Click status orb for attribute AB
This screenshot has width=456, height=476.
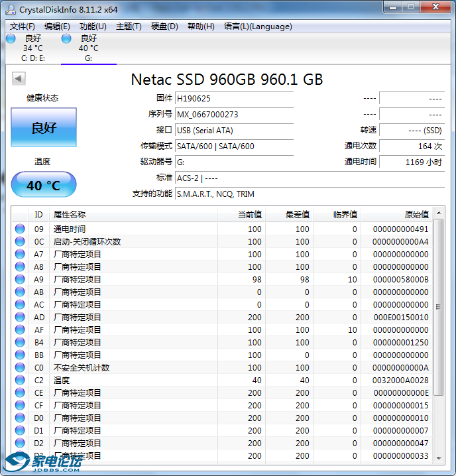(x=20, y=292)
